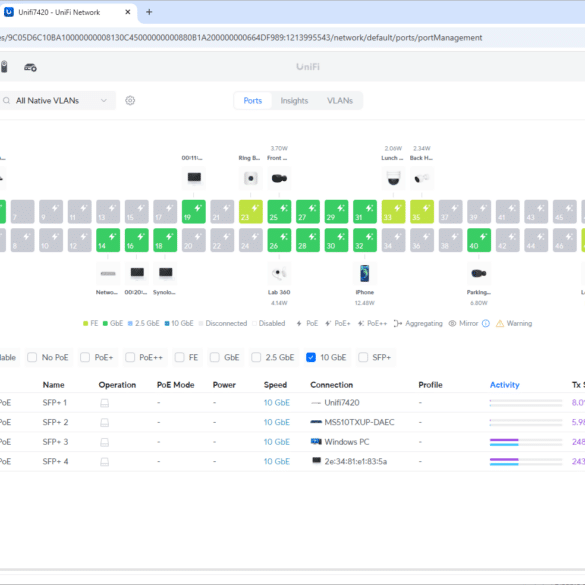Viewport: 585px width, 585px height.
Task: Click the camera device icon in top bar
Action: [x=4, y=67]
